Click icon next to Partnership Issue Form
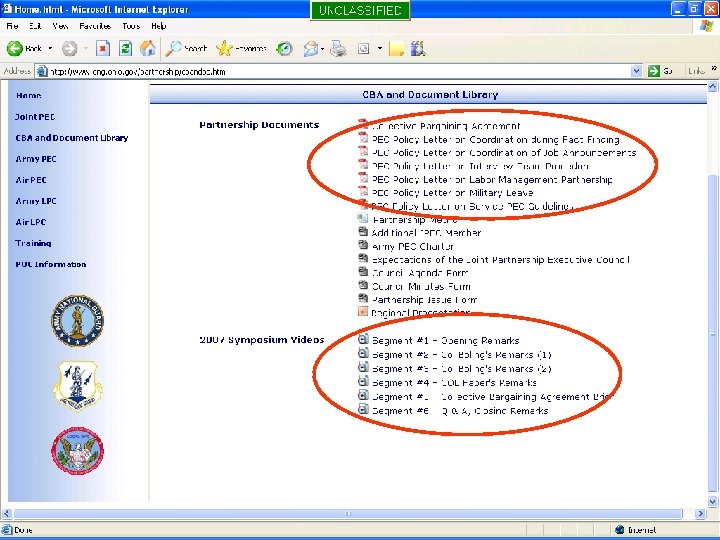The image size is (720, 540). point(363,298)
